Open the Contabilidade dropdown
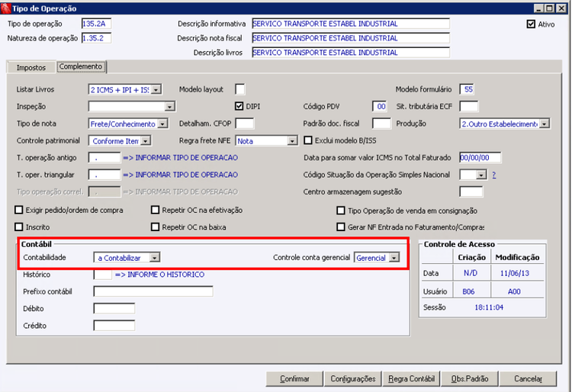This screenshot has width=572, height=392. click(x=155, y=258)
